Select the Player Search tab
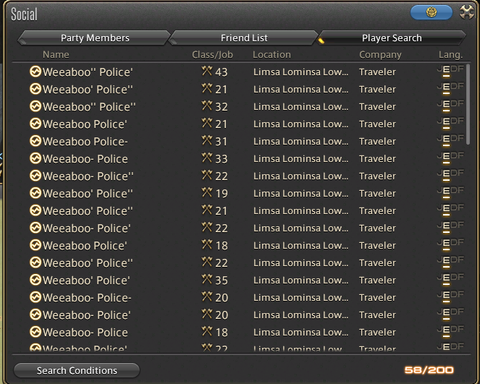The height and width of the screenshot is (384, 480). pos(392,38)
